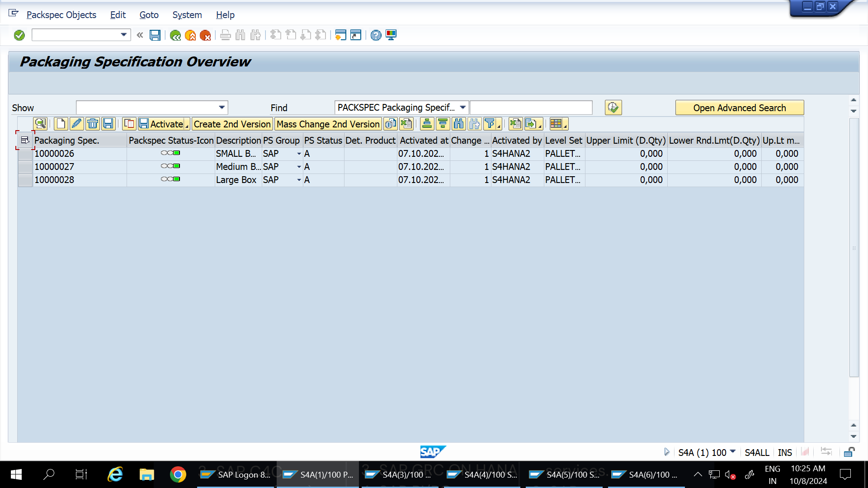Delete selection using the trash icon

[93, 124]
